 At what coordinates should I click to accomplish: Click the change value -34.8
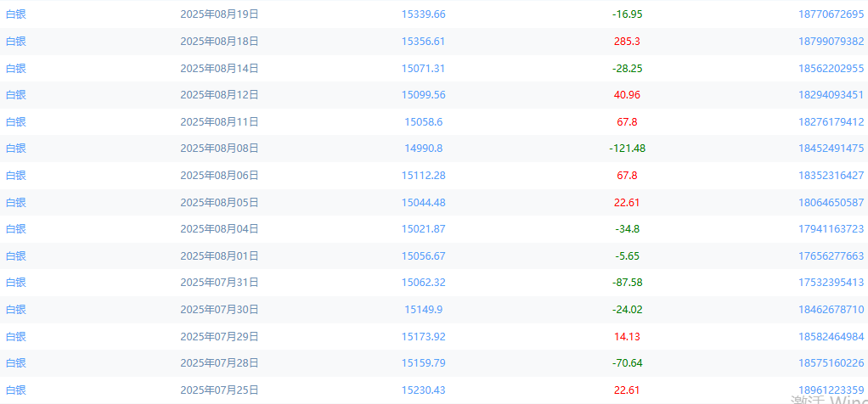(627, 229)
